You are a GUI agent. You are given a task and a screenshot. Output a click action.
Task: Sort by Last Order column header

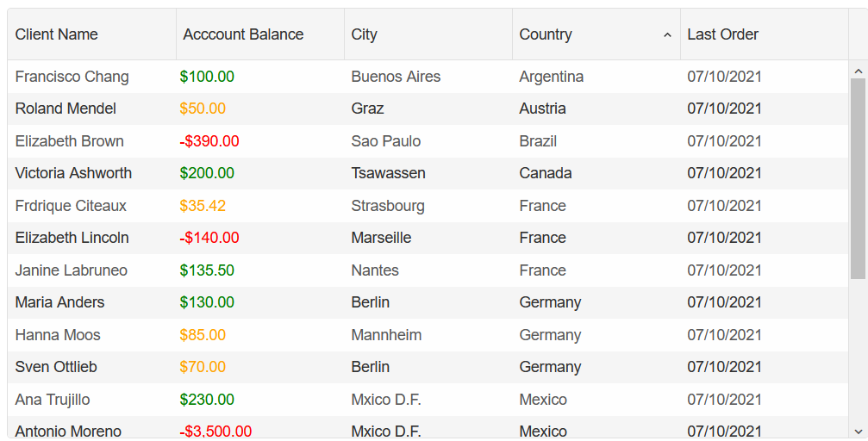pyautogui.click(x=722, y=34)
